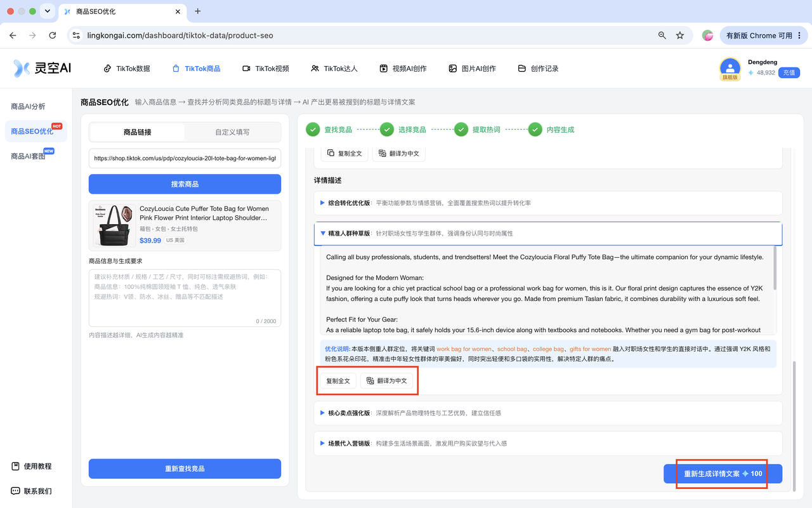Image resolution: width=812 pixels, height=508 pixels.
Task: Click the 'work bag for women' keyword
Action: tap(464, 349)
